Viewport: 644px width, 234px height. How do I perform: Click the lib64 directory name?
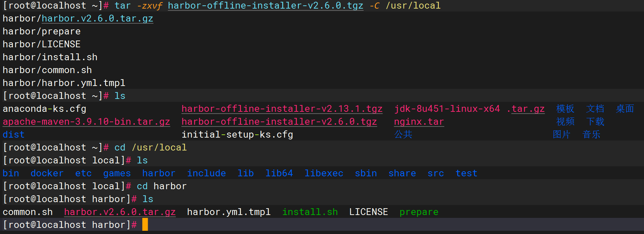(279, 173)
